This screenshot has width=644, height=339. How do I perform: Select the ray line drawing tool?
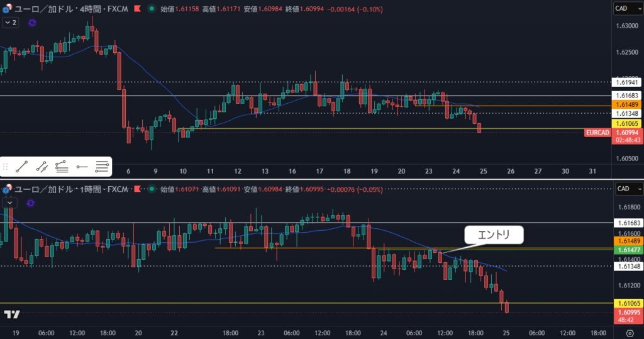point(42,167)
